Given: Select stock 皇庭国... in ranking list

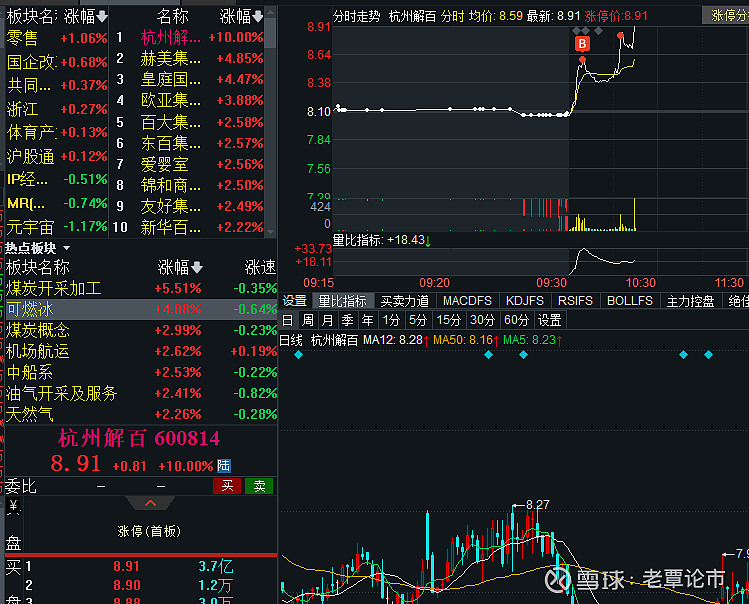Looking at the screenshot, I should click(189, 79).
